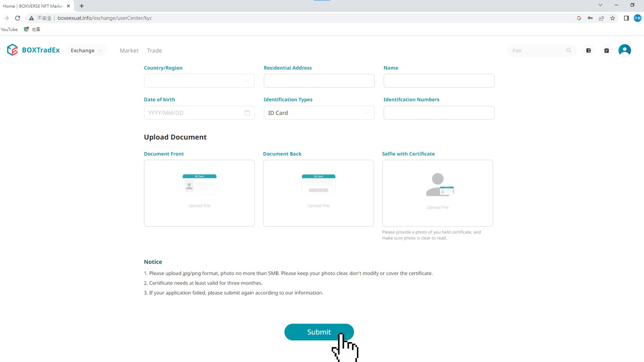Click the browser reload icon
This screenshot has height=362, width=644.
(18, 18)
